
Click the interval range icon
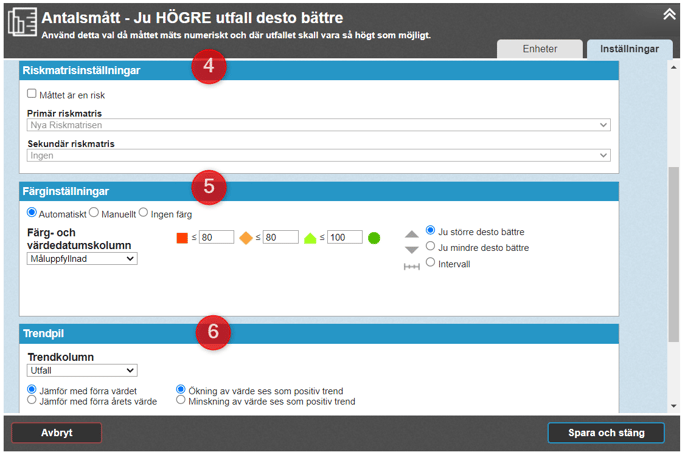pos(411,265)
